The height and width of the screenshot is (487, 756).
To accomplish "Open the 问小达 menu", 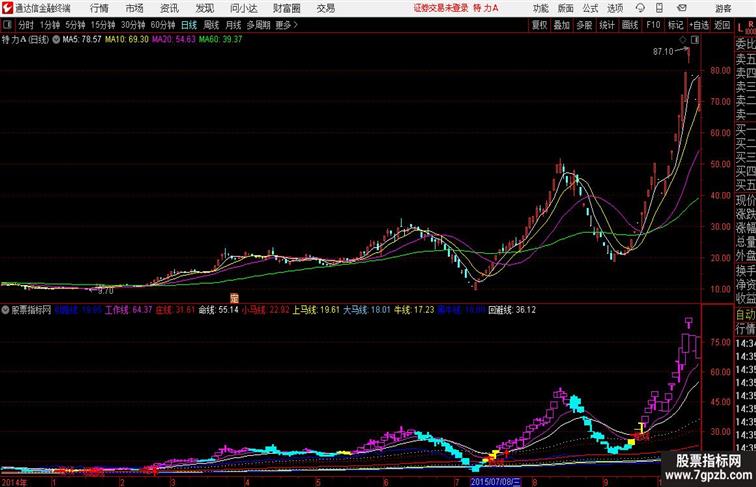I will tap(243, 8).
